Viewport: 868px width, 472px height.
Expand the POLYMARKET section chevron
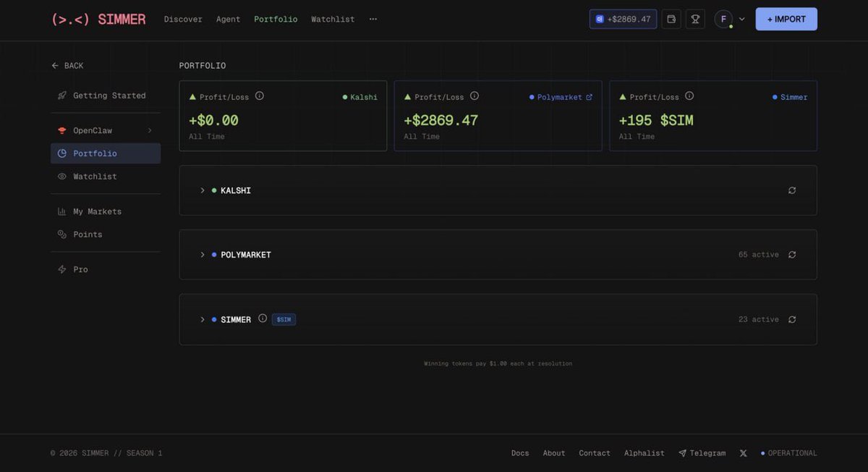pos(203,255)
